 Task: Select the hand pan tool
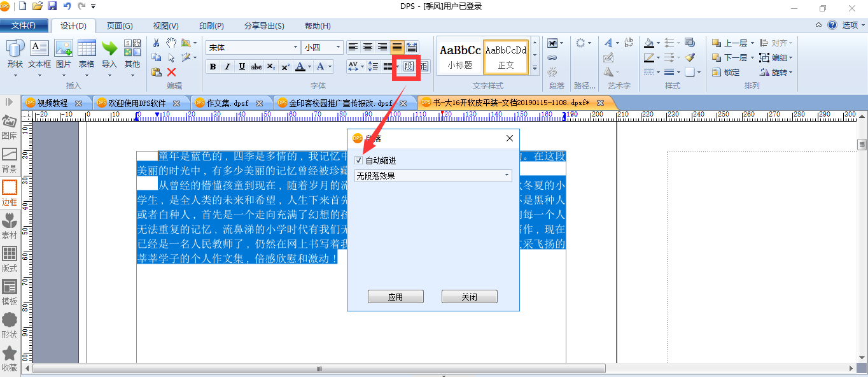click(171, 43)
